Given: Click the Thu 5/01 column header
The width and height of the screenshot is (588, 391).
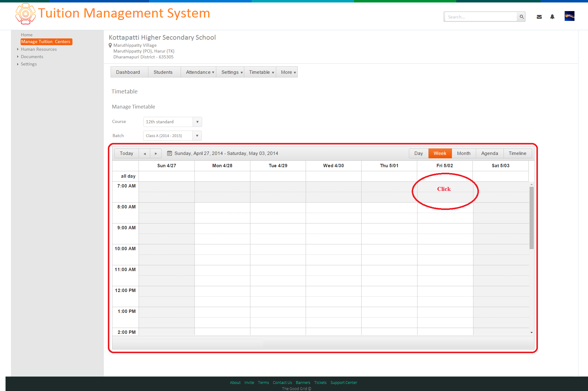Looking at the screenshot, I should (389, 166).
